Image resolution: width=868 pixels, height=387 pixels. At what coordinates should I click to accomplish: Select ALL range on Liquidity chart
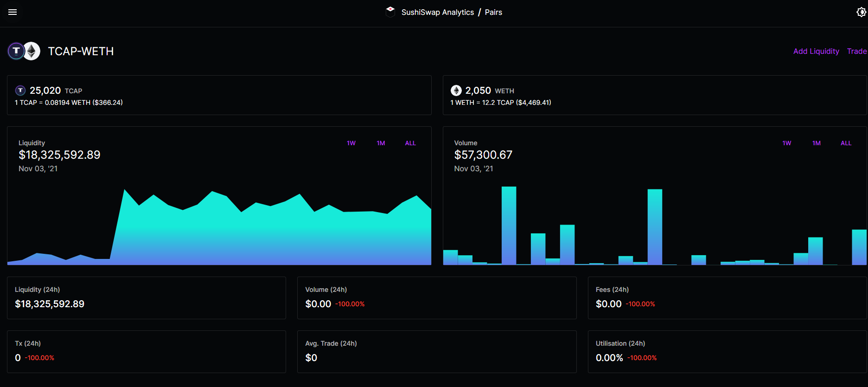[x=410, y=143]
